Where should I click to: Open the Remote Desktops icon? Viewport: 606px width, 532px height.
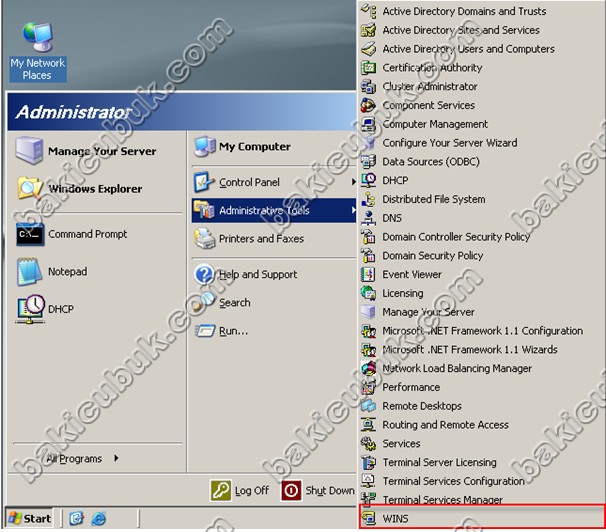(x=369, y=406)
